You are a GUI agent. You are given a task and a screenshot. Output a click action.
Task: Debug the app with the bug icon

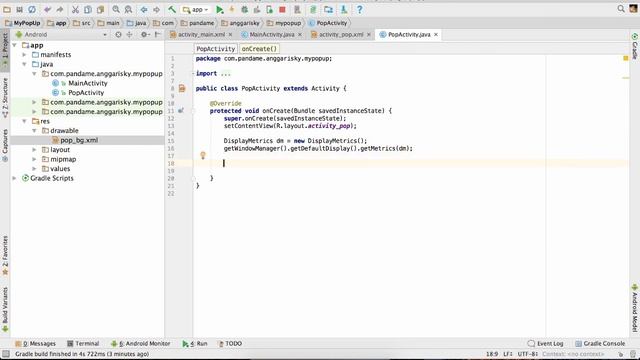point(244,9)
